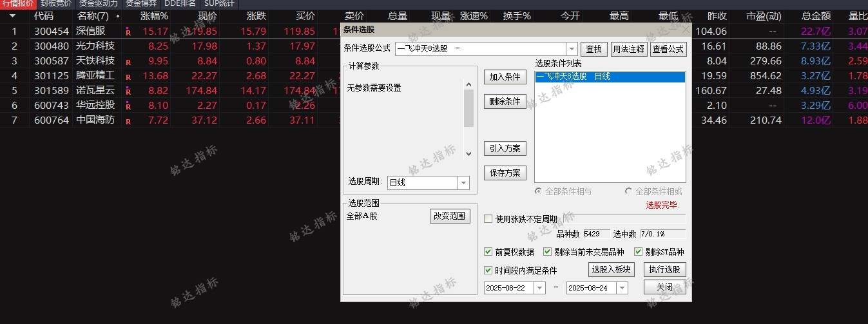
Task: Switch to the 封板竞价 tab
Action: (x=56, y=4)
